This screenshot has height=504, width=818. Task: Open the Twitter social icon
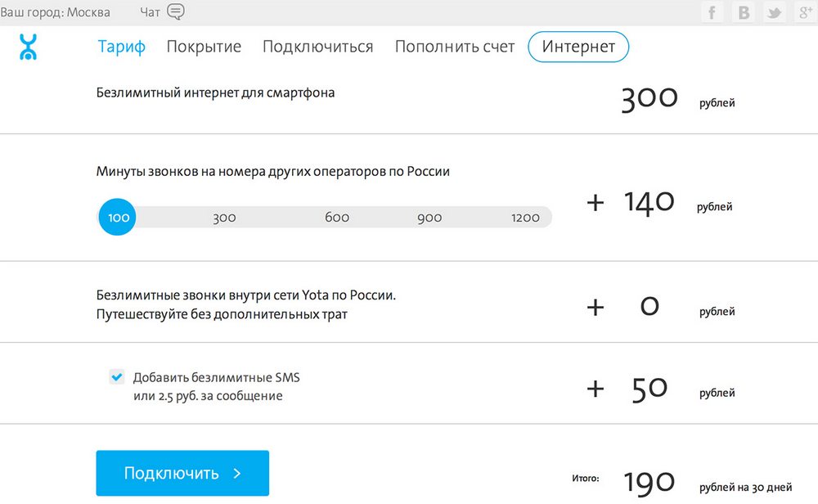pos(774,12)
